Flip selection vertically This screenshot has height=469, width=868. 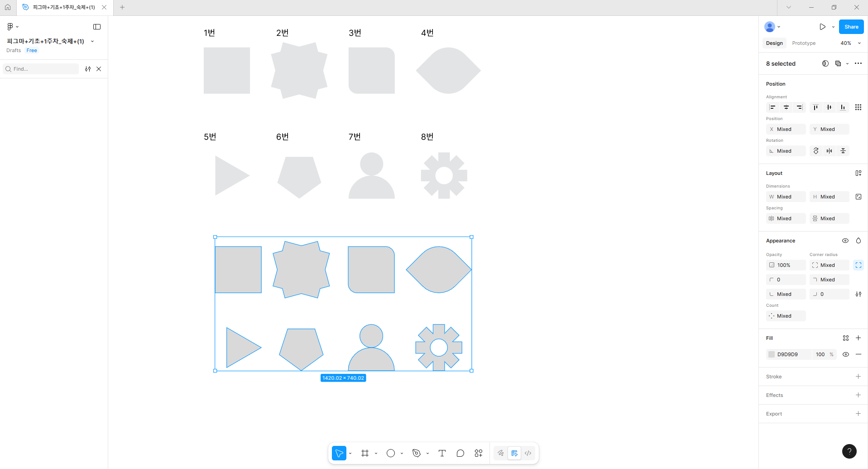843,151
